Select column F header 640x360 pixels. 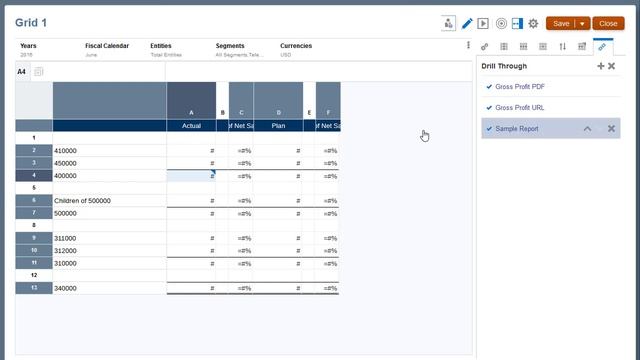(328, 100)
